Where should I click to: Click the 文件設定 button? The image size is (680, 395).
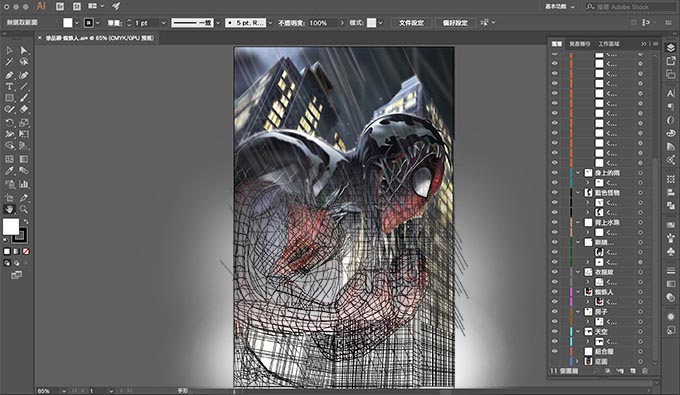point(411,23)
